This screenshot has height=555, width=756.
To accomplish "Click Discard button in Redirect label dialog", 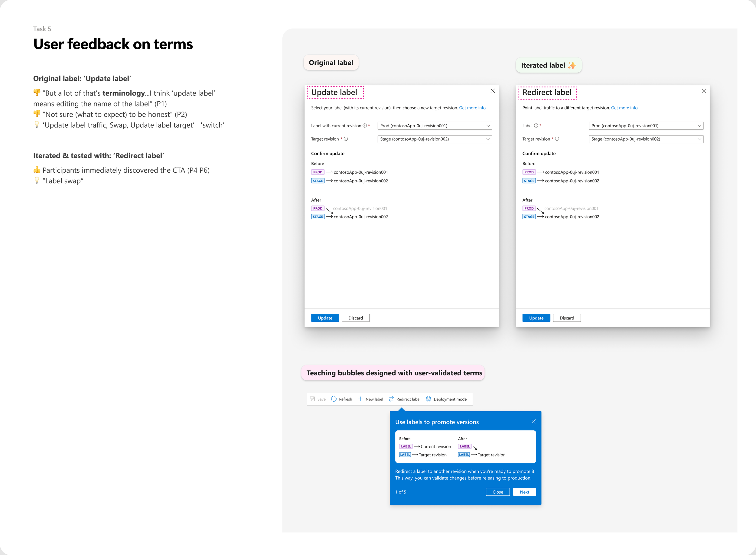I will (x=567, y=318).
